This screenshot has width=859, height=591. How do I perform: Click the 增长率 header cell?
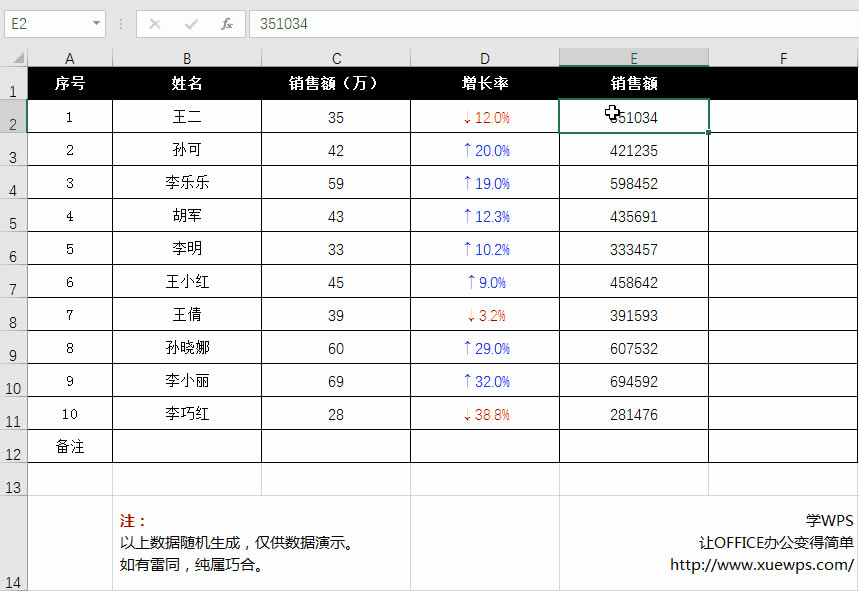click(484, 84)
